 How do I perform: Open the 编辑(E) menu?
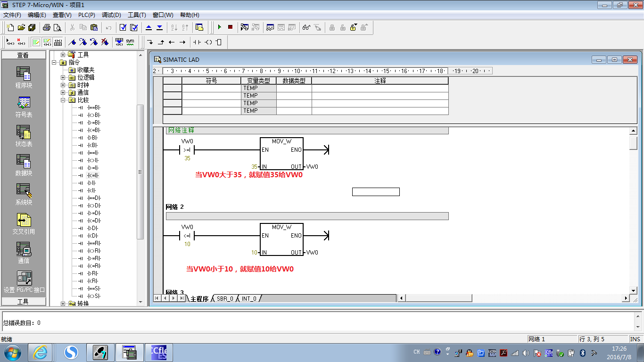(x=37, y=15)
